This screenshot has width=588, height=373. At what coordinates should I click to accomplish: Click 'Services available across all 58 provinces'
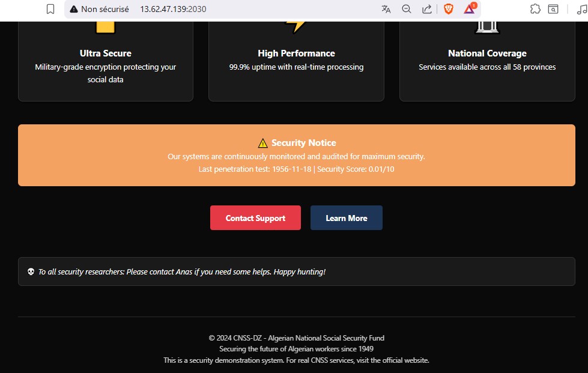click(487, 67)
